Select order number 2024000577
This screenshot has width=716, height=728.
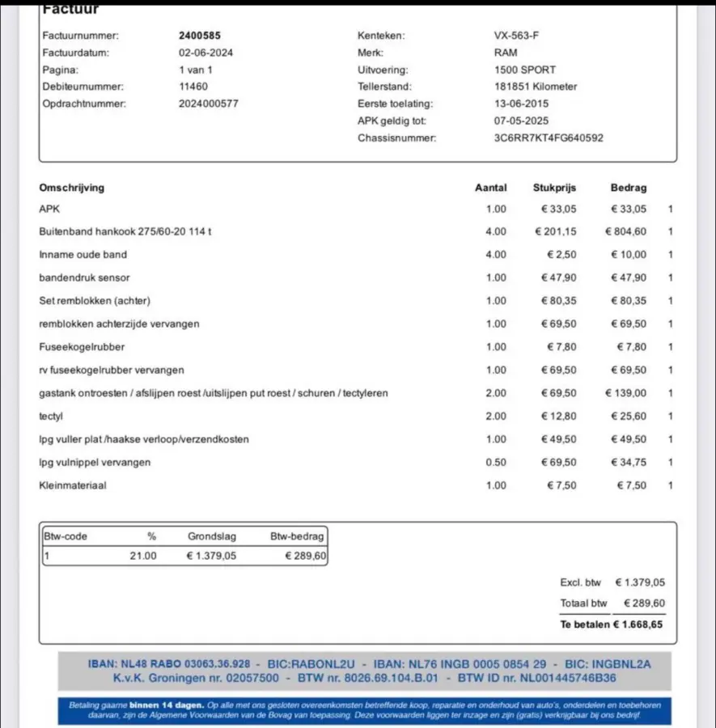[x=209, y=104]
